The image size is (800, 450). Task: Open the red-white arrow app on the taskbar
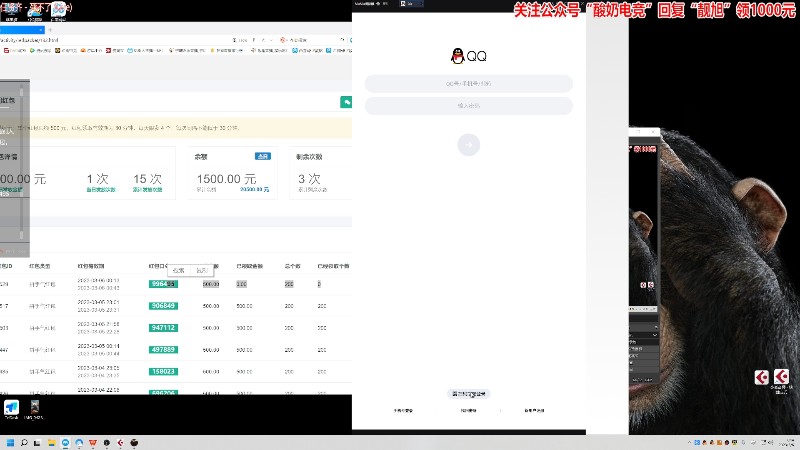(x=120, y=443)
